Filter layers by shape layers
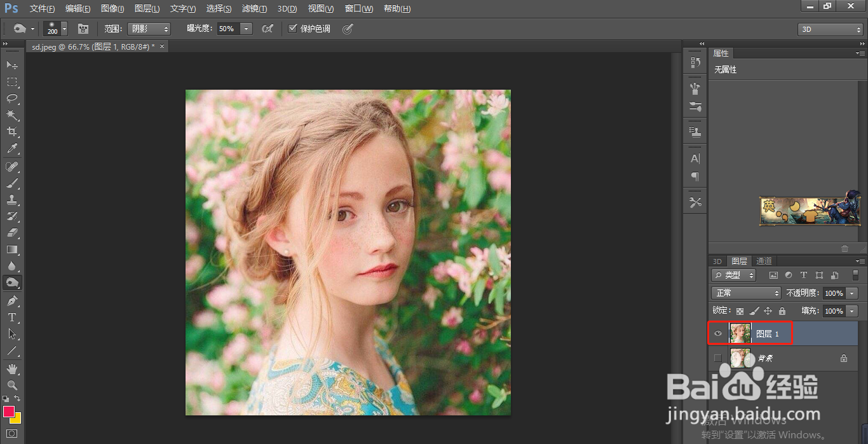Viewport: 868px width, 444px height. (819, 275)
